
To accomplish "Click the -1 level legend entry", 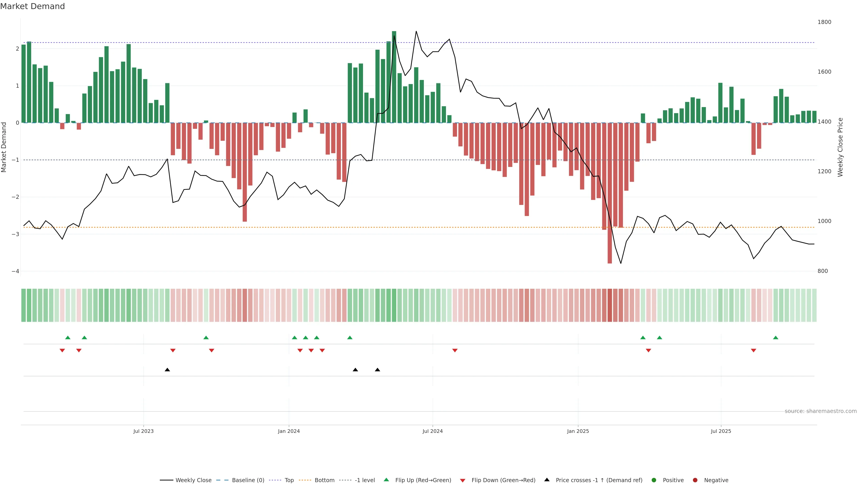I will [365, 480].
